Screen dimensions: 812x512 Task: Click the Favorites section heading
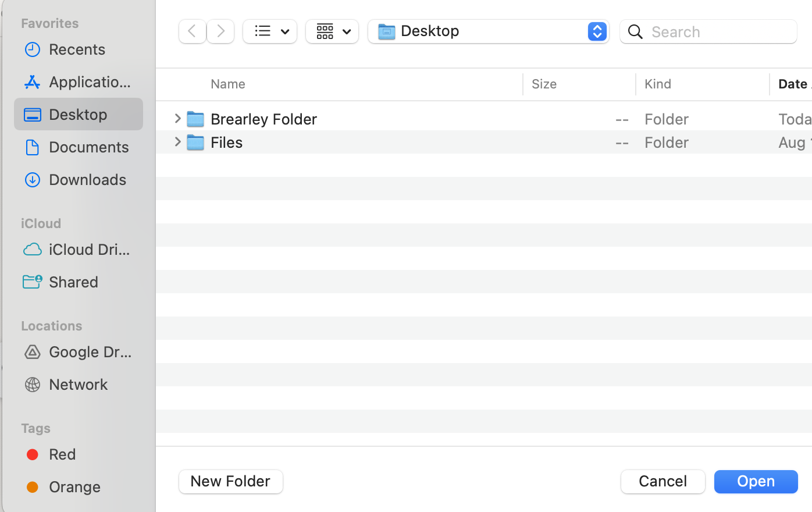coord(50,23)
